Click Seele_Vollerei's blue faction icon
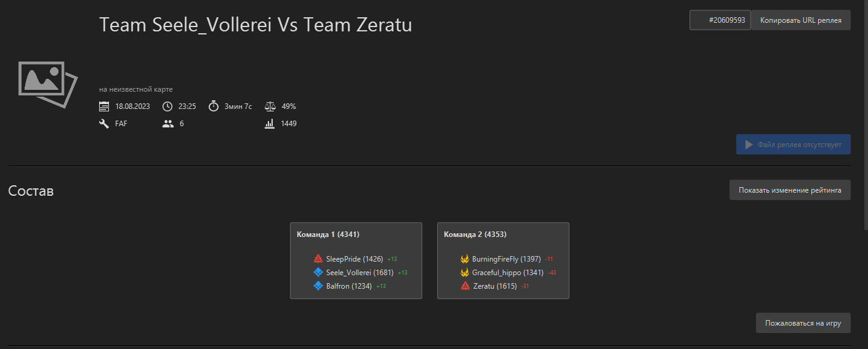The height and width of the screenshot is (349, 868). [x=318, y=272]
